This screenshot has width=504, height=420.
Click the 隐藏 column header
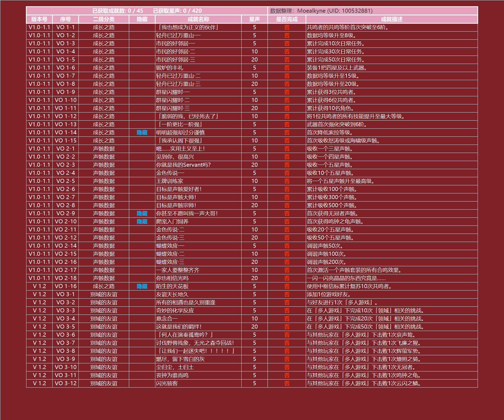click(142, 19)
